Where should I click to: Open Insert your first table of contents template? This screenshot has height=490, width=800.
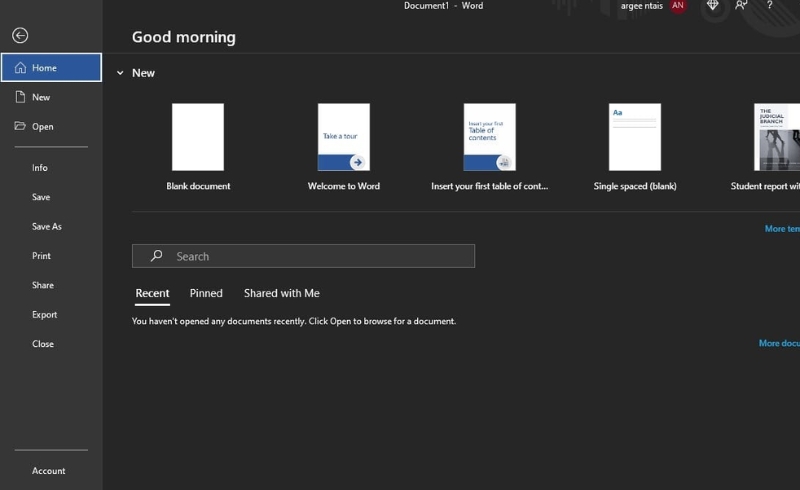tap(490, 137)
